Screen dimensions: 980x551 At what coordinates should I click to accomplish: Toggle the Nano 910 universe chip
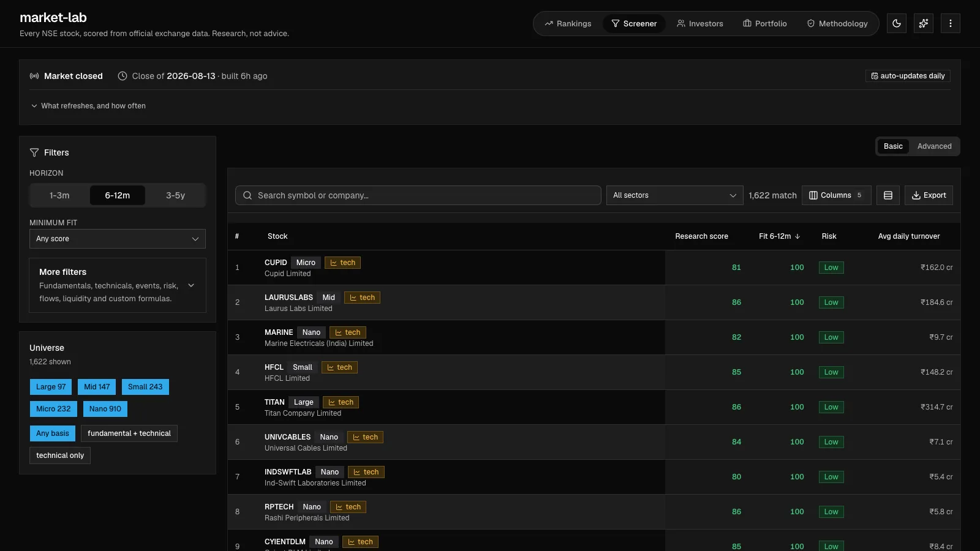pos(105,409)
